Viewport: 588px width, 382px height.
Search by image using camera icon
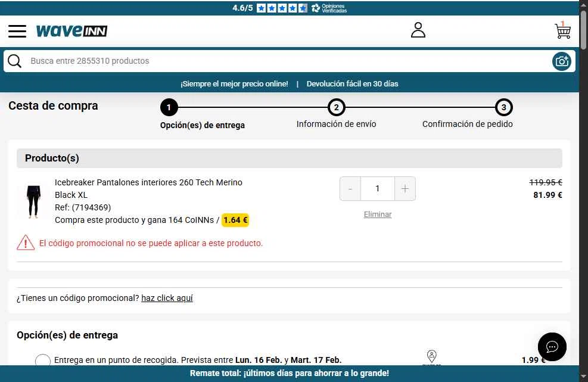(561, 61)
